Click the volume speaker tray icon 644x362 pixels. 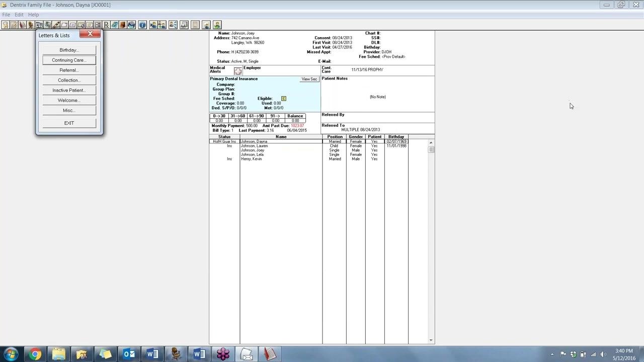(603, 354)
